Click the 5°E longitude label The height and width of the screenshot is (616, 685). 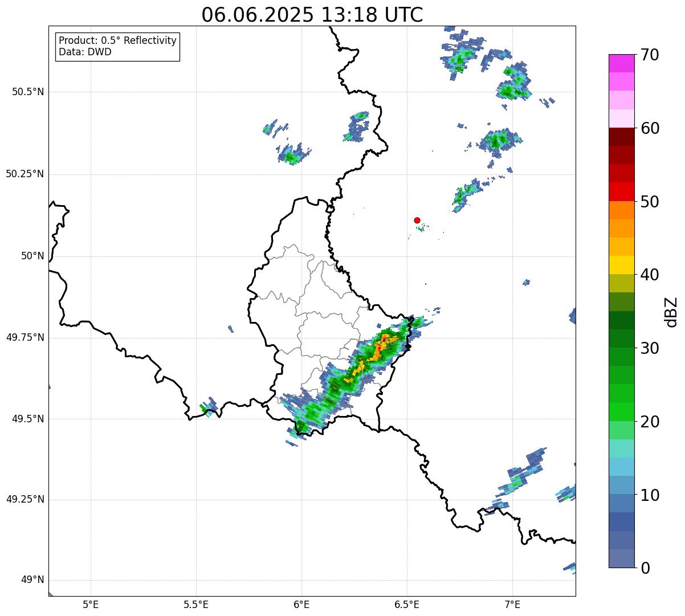(x=91, y=604)
